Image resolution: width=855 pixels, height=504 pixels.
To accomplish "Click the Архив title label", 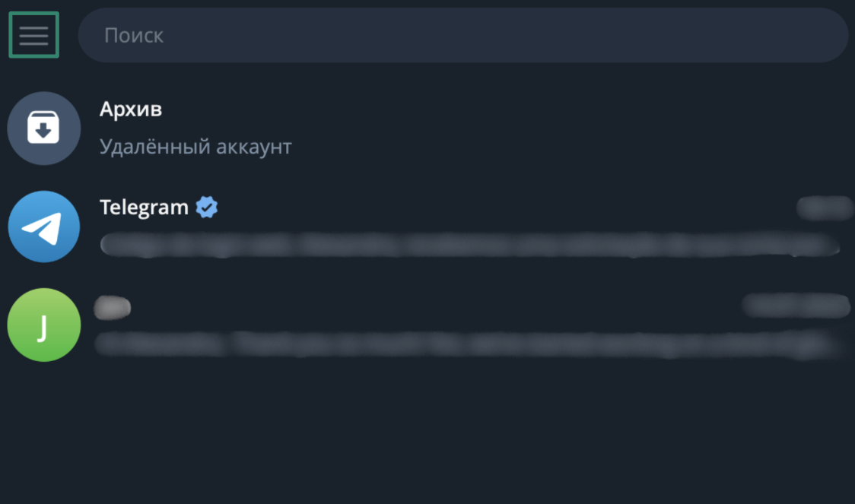I will 130,108.
